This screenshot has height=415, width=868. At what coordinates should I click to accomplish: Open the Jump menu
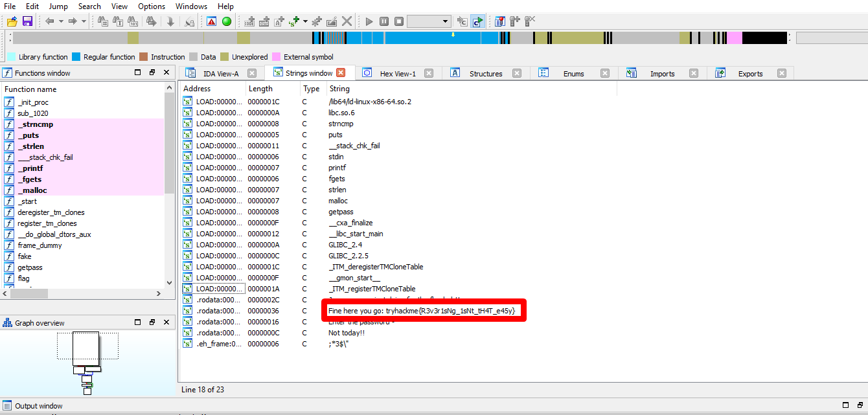pos(58,6)
